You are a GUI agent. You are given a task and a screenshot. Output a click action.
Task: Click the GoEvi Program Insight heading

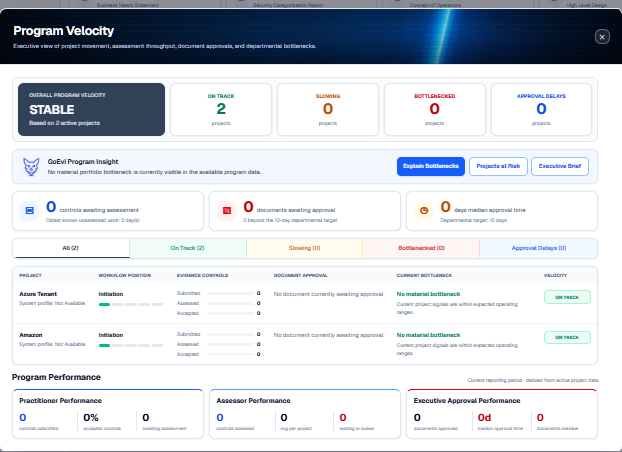click(x=83, y=162)
